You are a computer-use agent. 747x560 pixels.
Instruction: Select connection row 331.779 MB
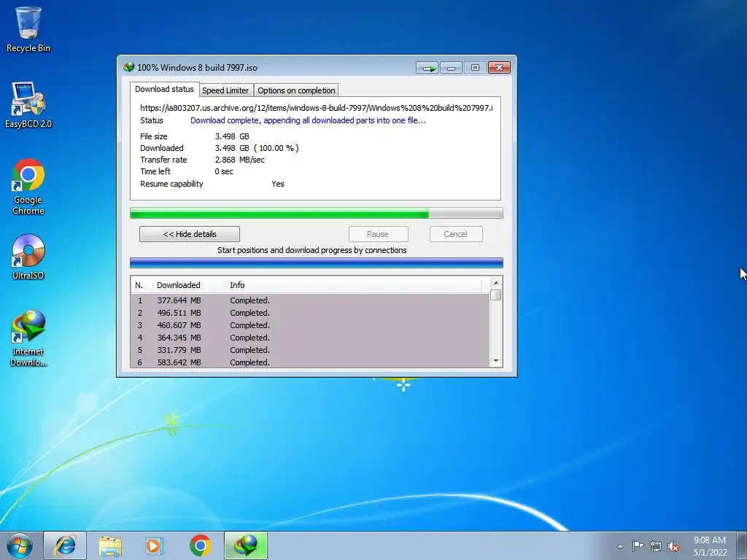tap(310, 350)
